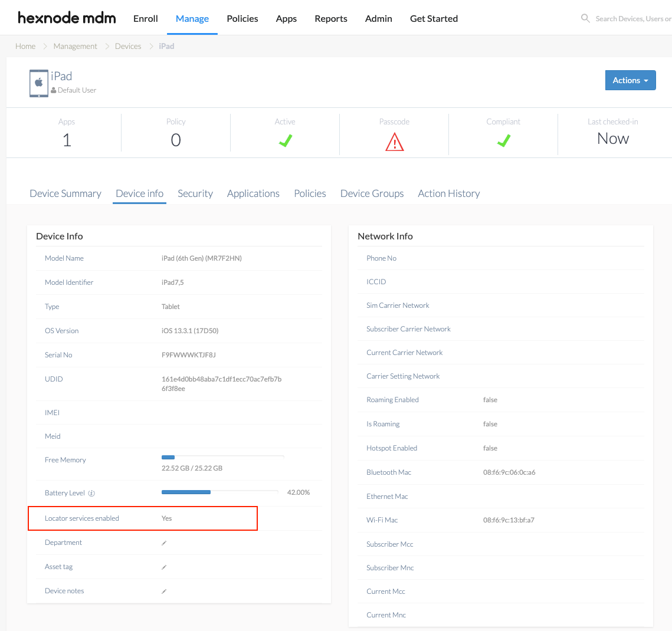Viewport: 672px width, 631px height.
Task: Click the Compliant green checkmark
Action: point(504,140)
